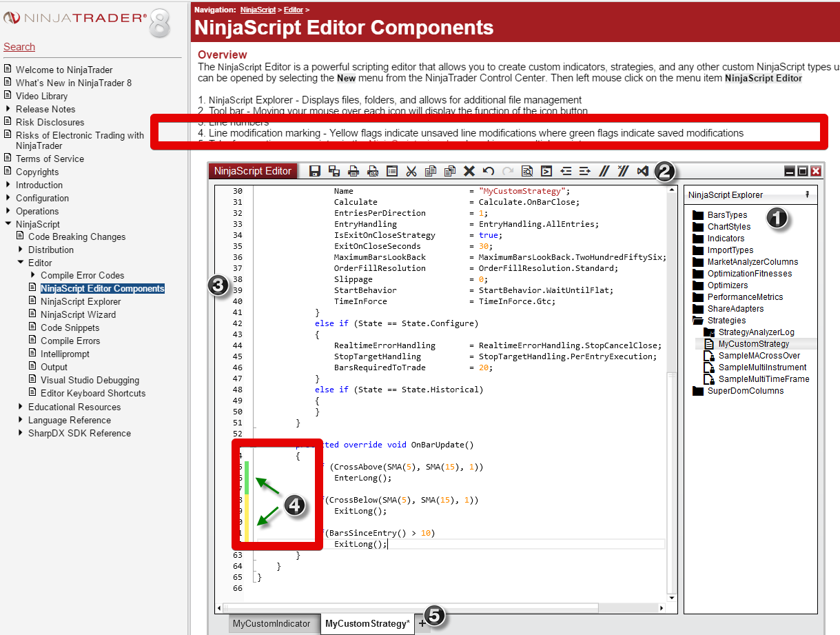Expand the Distribution subtopic arrow
The image size is (840, 635).
tap(20, 250)
